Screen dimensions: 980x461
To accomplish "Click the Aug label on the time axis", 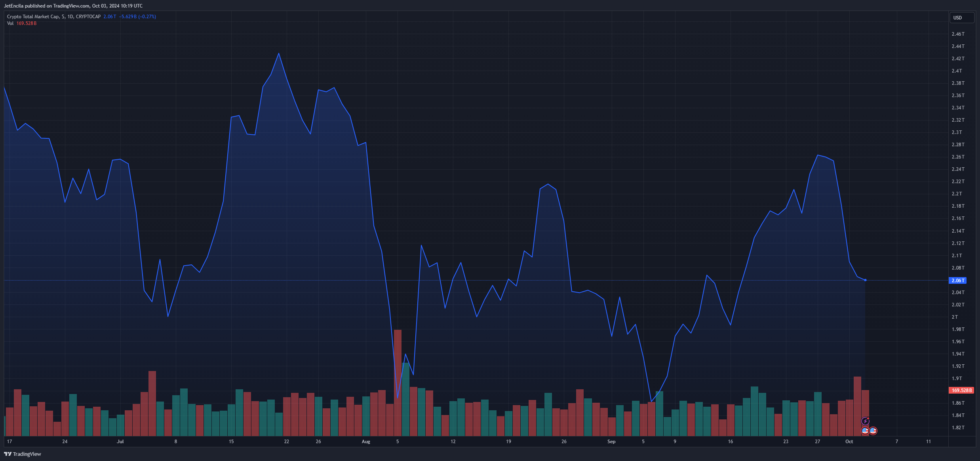I will click(366, 442).
